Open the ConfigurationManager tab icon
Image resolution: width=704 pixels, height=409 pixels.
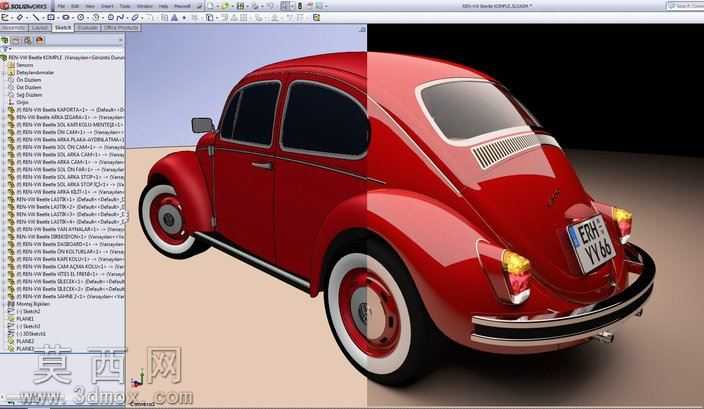click(28, 40)
